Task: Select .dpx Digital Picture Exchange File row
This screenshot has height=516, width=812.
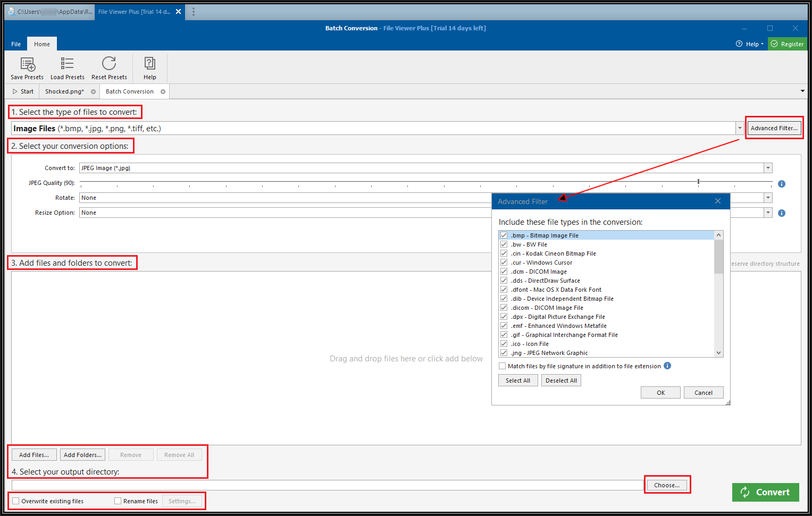Action: pyautogui.click(x=606, y=317)
